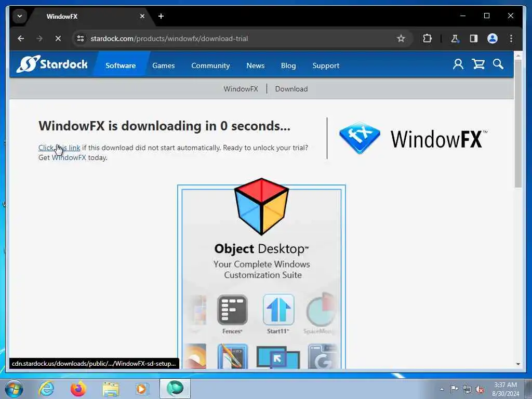532x399 pixels.
Task: Click the scrollbar down arrow
Action: [518, 364]
